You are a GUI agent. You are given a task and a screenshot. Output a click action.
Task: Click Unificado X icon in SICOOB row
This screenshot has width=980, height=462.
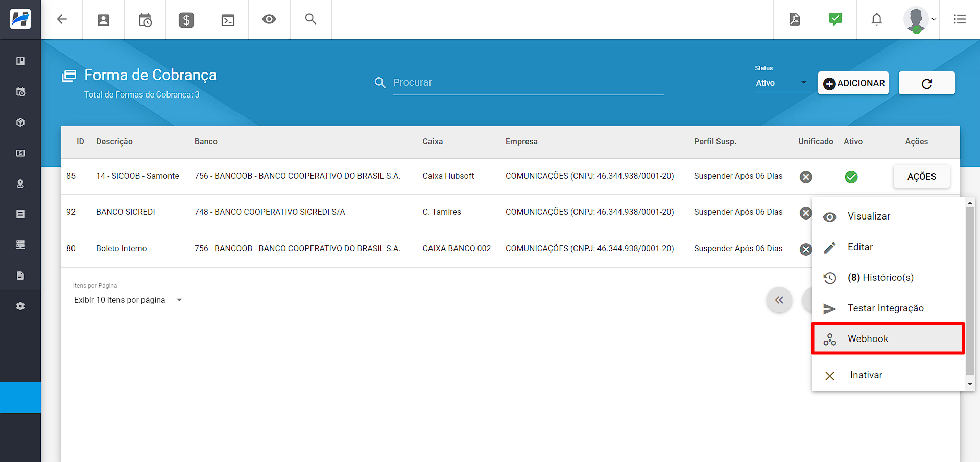(x=806, y=177)
